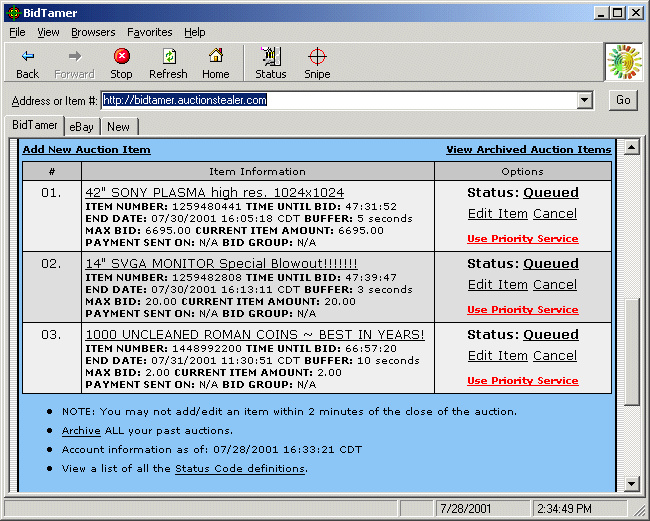Click the 2:34:49 PM time in status bar

coord(564,509)
